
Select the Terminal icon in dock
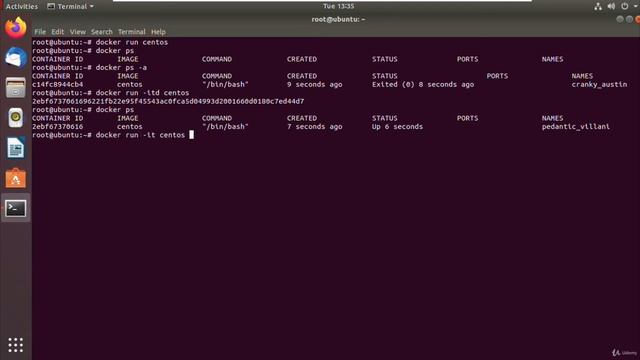[x=16, y=208]
